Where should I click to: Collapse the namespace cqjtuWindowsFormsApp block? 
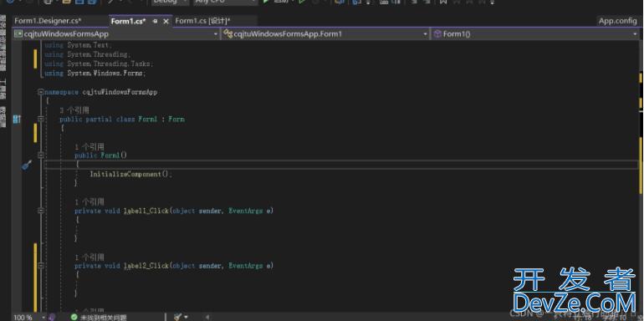[41, 92]
